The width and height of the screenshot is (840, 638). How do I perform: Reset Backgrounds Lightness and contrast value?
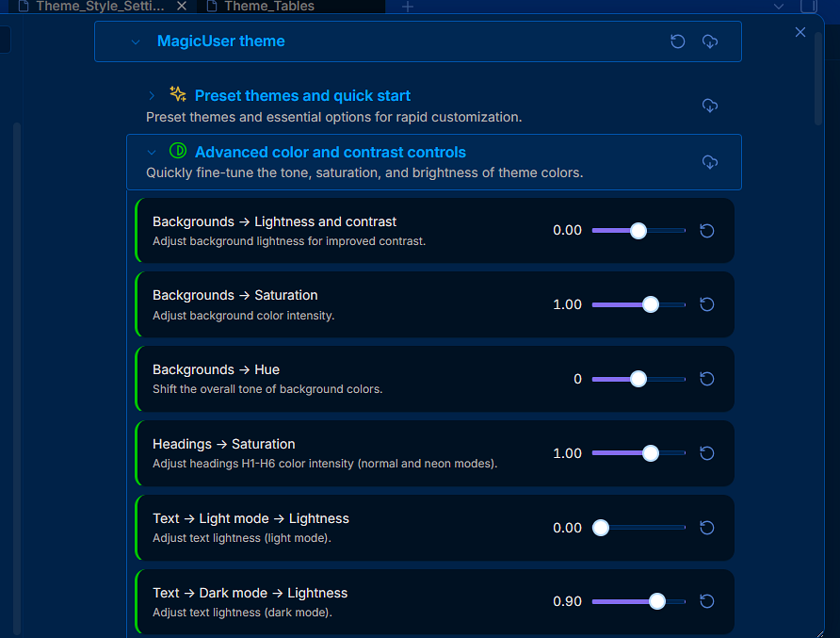[707, 231]
